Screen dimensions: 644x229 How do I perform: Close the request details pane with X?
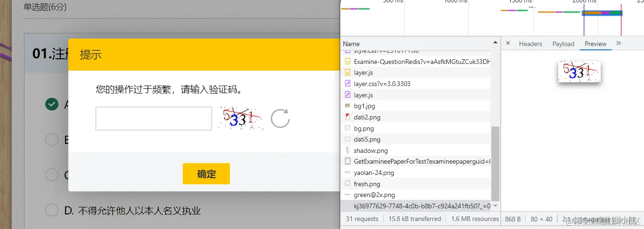click(508, 43)
